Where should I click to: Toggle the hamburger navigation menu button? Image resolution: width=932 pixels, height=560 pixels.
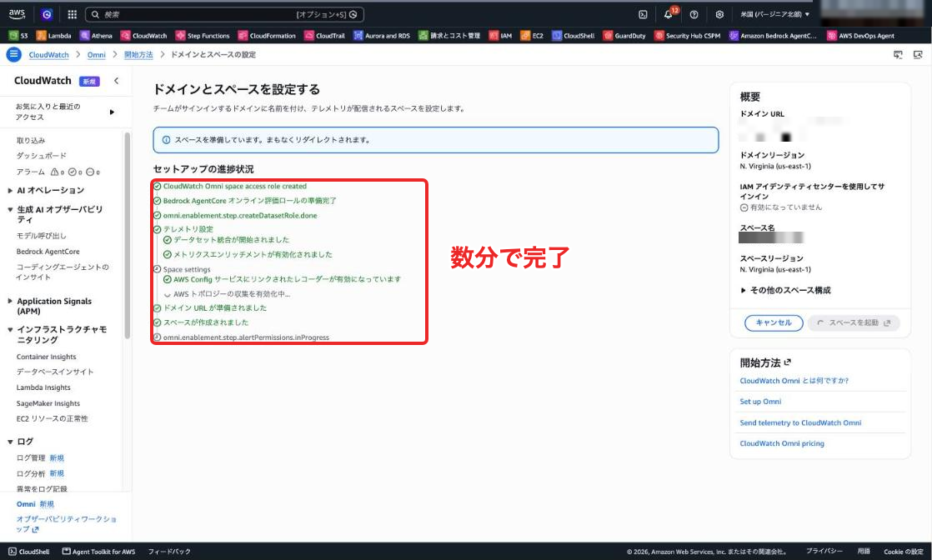click(x=13, y=54)
